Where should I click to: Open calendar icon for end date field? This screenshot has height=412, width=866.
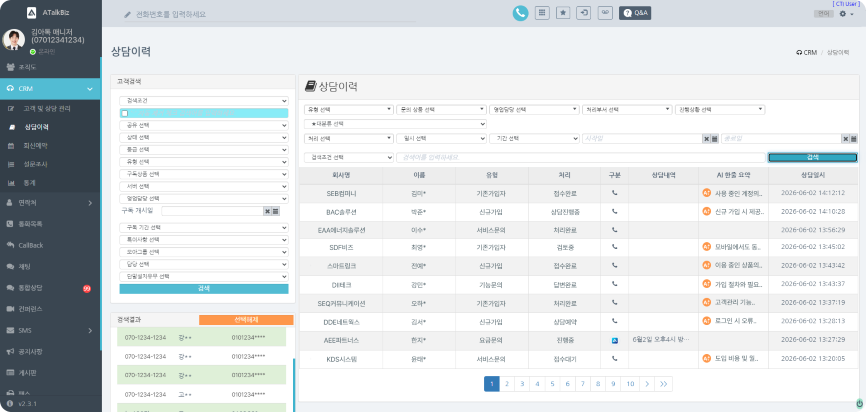(x=854, y=139)
